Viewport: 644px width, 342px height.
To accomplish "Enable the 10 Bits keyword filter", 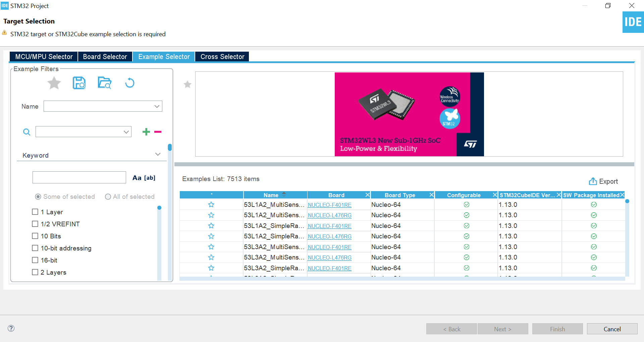I will tap(35, 236).
